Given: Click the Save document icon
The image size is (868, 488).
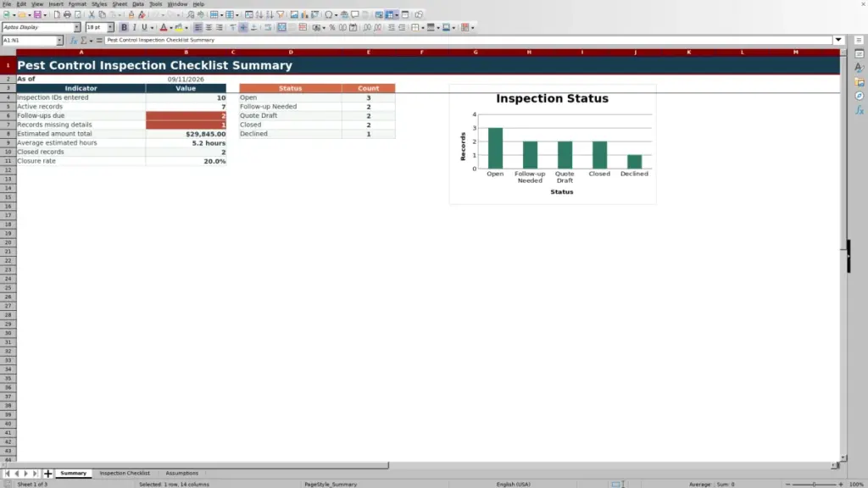Looking at the screenshot, I should pyautogui.click(x=37, y=14).
